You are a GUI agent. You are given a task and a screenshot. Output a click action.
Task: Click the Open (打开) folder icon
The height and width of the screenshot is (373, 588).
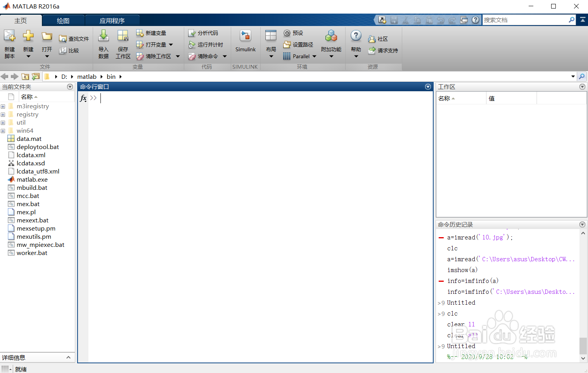point(47,36)
